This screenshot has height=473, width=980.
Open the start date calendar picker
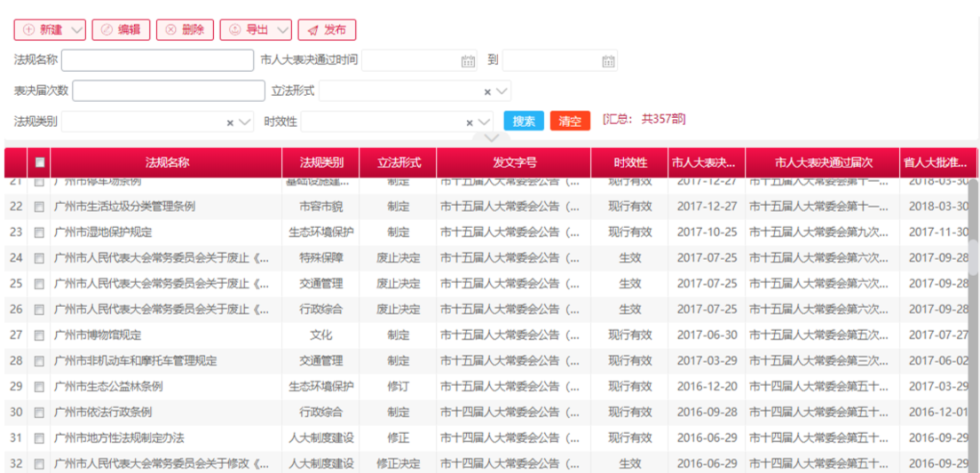[468, 61]
